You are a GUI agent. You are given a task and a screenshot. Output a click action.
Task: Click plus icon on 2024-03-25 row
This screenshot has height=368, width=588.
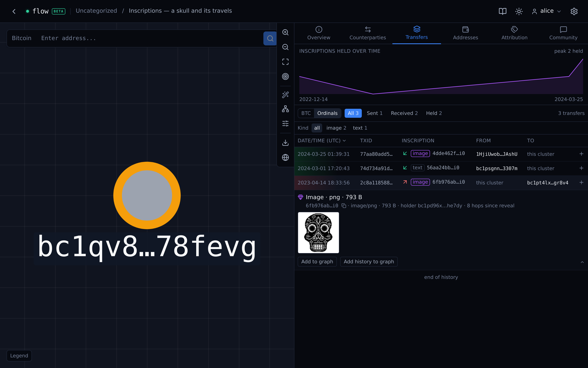(581, 154)
